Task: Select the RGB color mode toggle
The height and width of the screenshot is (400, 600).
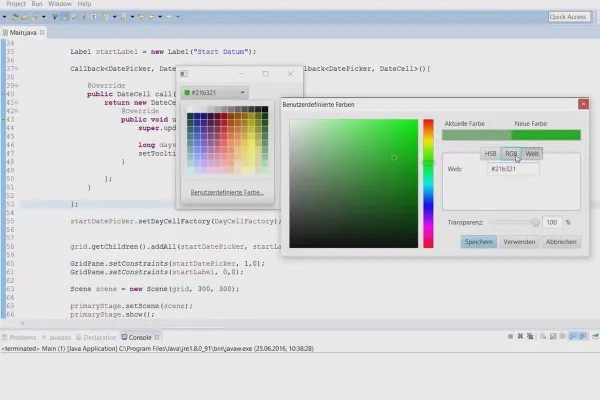Action: click(511, 153)
